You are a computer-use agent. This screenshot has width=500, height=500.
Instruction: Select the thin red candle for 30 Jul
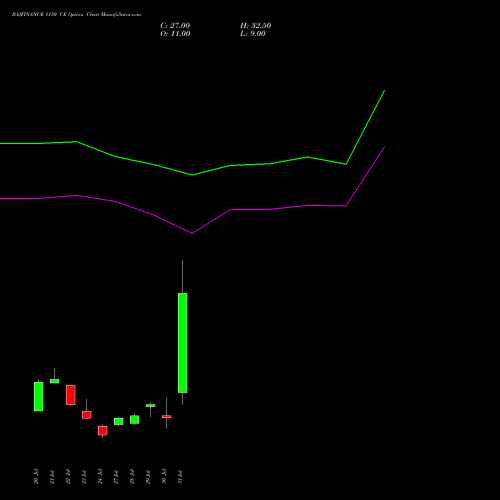[167, 416]
